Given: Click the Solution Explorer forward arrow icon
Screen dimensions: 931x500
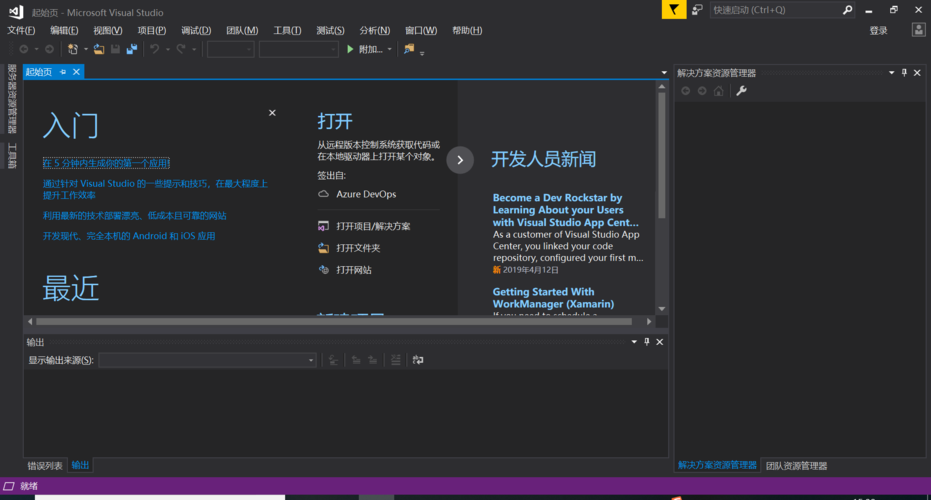Looking at the screenshot, I should click(702, 91).
